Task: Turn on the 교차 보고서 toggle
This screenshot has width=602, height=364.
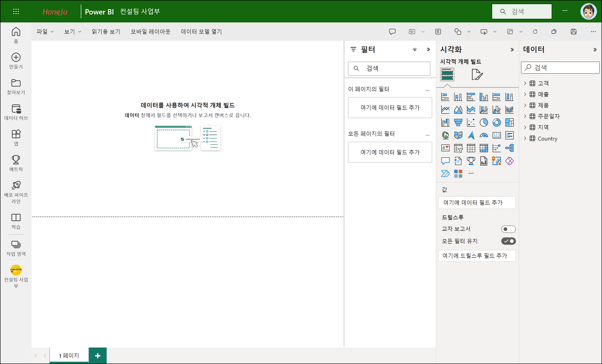Action: click(x=508, y=229)
